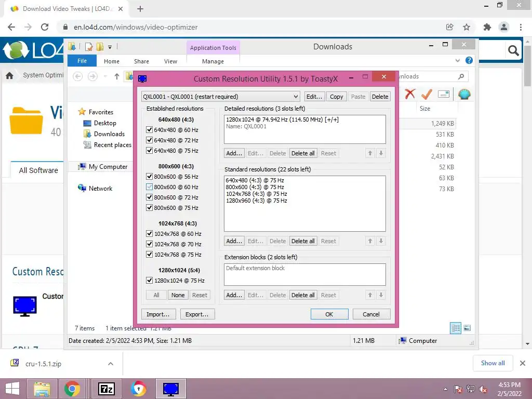Bookmark this page with the star icon
Viewport: 532px width, 399px height.
tap(467, 27)
